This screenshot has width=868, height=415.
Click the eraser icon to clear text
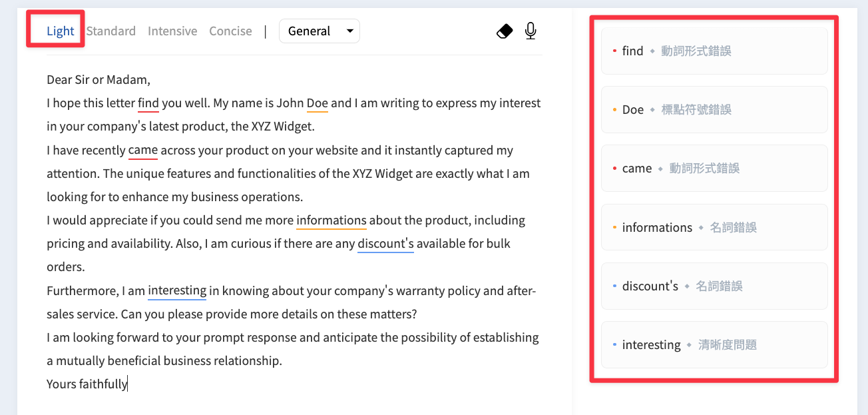(x=505, y=31)
